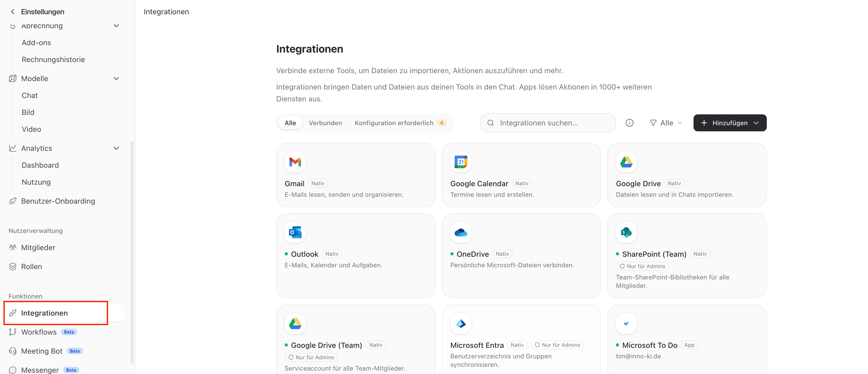This screenshot has width=868, height=374.
Task: Switch to Konfiguration erforderlich tab
Action: [x=400, y=123]
